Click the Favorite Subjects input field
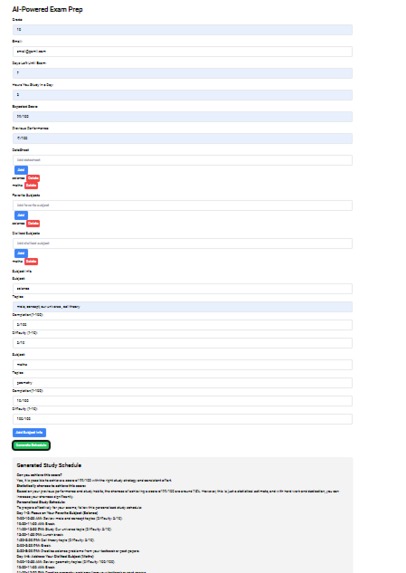This screenshot has height=573, width=406. coord(182,205)
